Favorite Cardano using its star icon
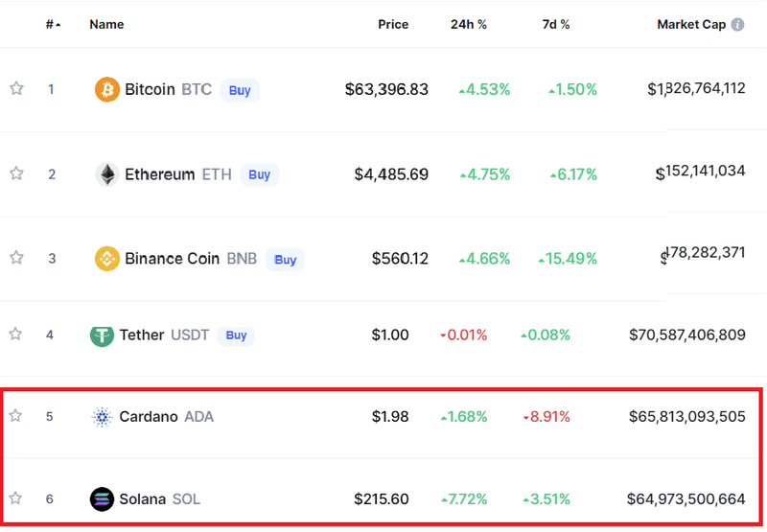 click(x=16, y=416)
